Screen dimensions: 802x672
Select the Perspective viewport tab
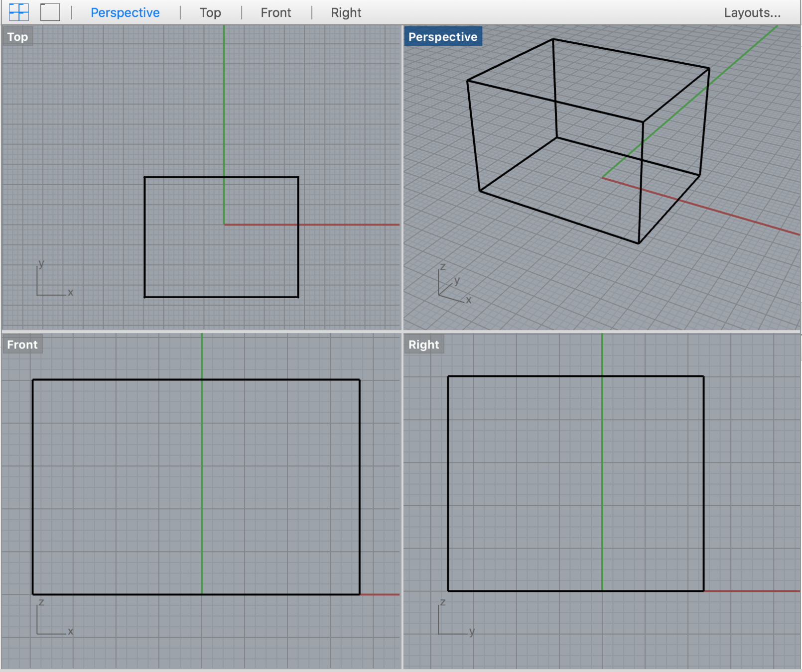[x=125, y=12]
